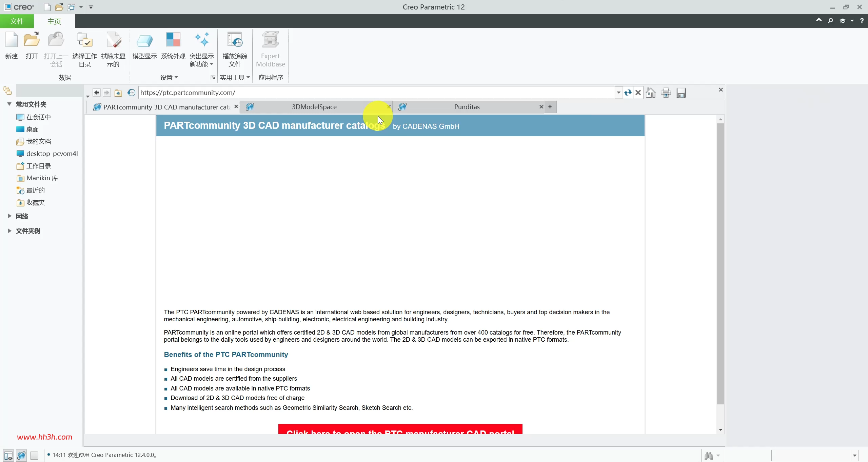Viewport: 868px width, 462px height.
Task: Click the scroll down arrow of browser
Action: 721,430
